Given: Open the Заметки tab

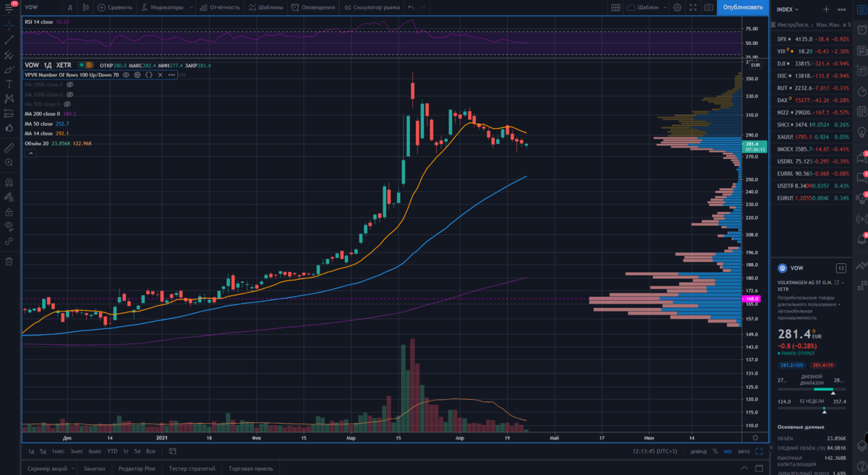Looking at the screenshot, I should click(94, 468).
